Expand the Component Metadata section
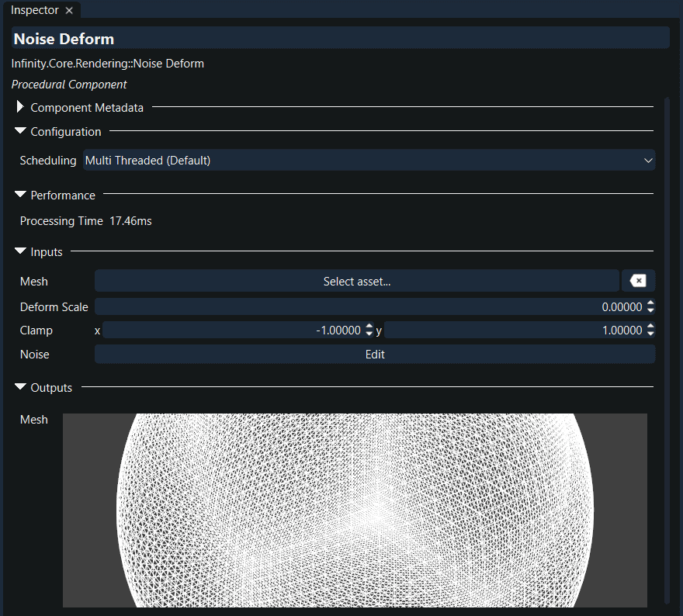This screenshot has height=616, width=683. pyautogui.click(x=19, y=107)
